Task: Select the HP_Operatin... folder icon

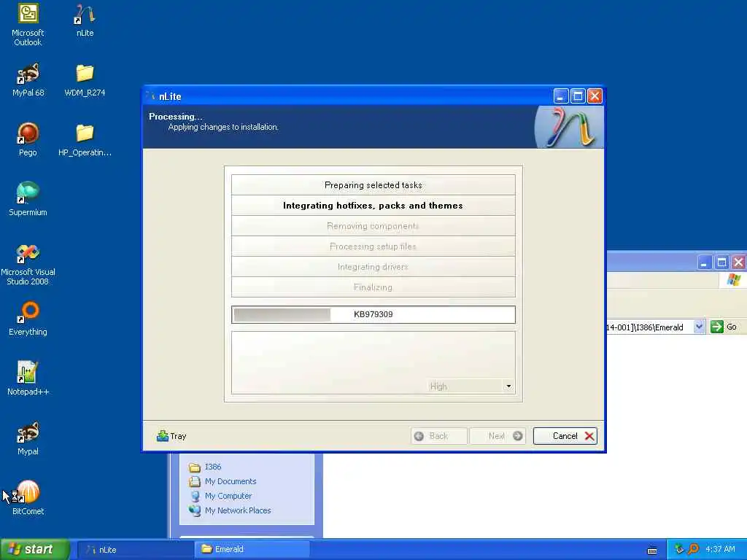Action: tap(85, 140)
